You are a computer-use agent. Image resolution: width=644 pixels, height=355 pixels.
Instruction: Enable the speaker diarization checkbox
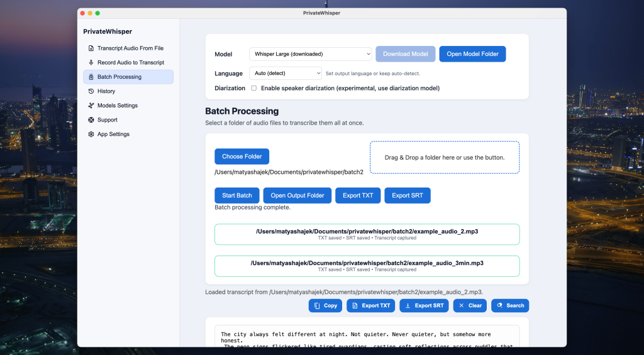pos(254,88)
